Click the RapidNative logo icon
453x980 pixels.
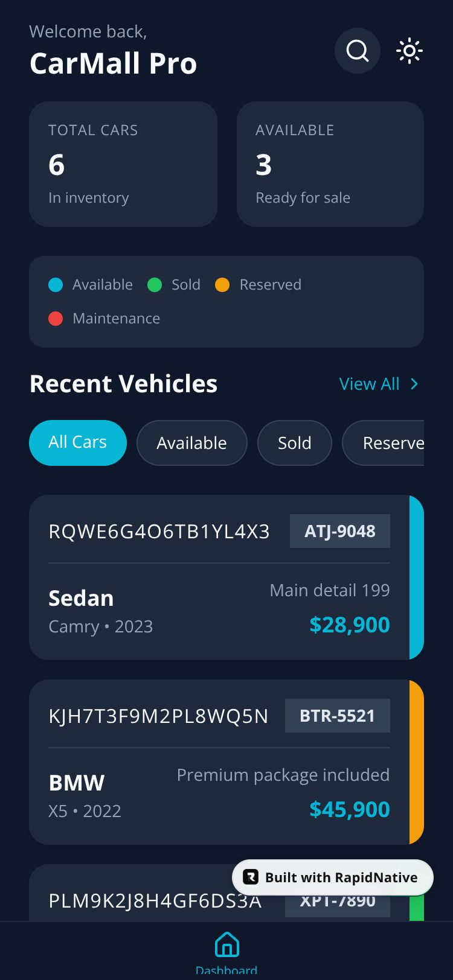coord(251,877)
